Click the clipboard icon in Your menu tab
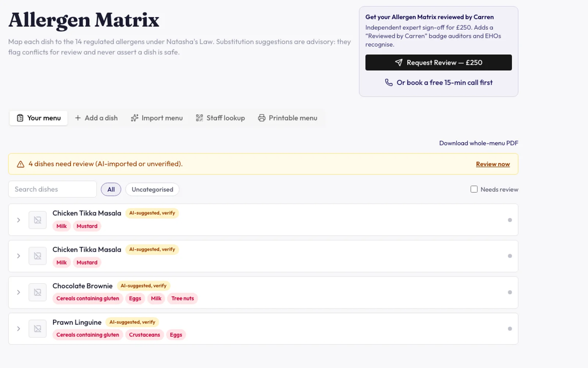This screenshot has height=368, width=588. (x=20, y=118)
